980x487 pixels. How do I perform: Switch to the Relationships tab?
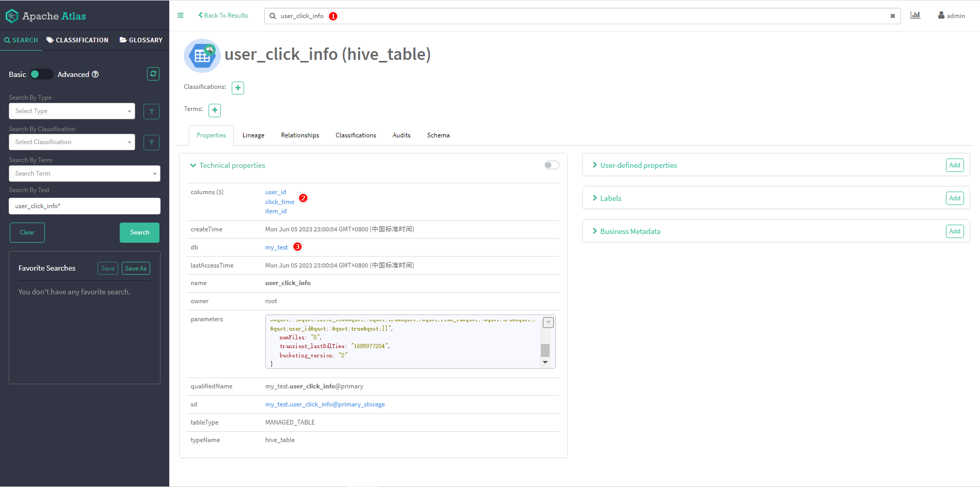[x=300, y=135]
